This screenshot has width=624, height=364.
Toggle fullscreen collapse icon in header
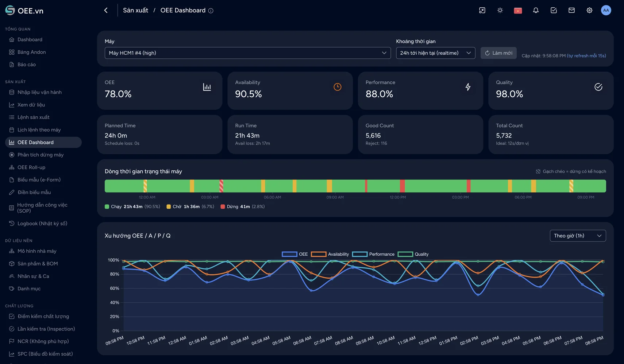(x=482, y=10)
